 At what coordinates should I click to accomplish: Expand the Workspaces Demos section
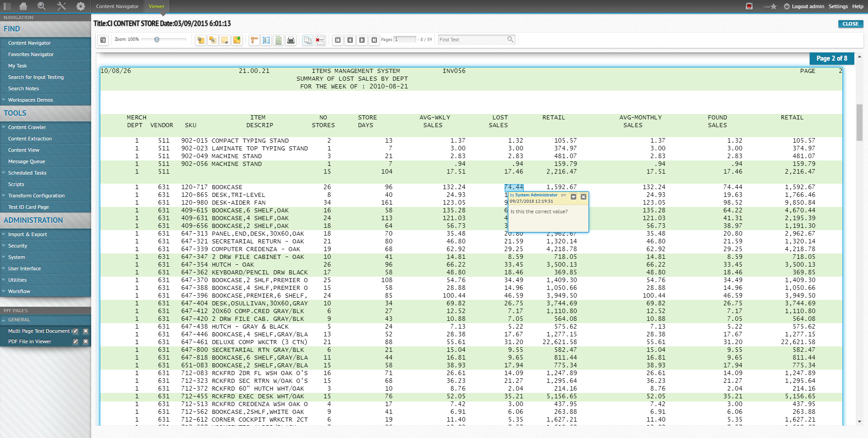click(x=30, y=100)
